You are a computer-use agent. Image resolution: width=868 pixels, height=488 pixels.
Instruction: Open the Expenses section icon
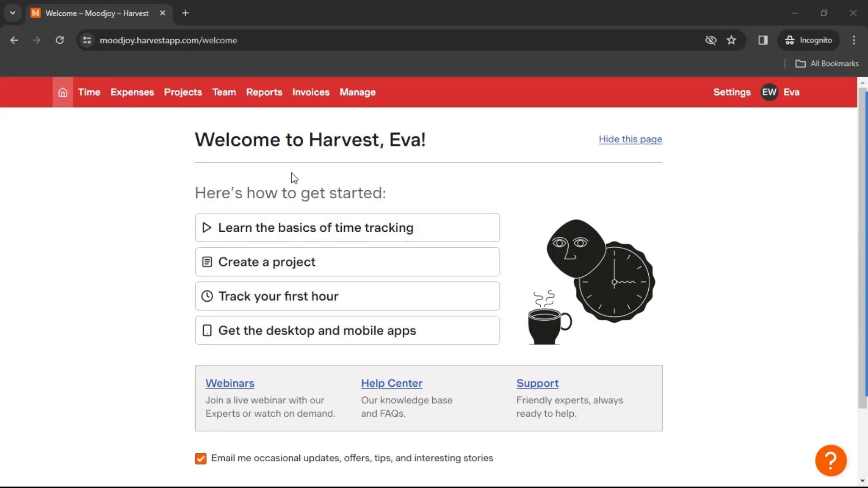pos(132,92)
